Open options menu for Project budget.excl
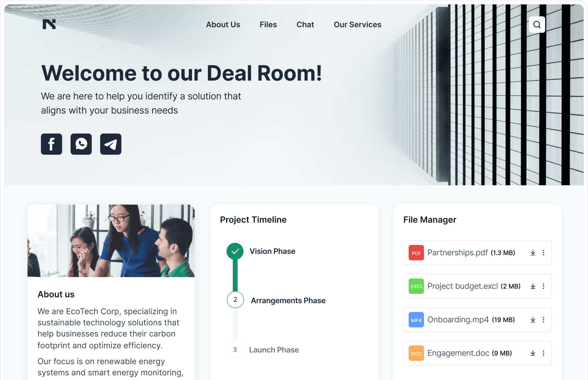The image size is (588, 380). pyautogui.click(x=544, y=286)
